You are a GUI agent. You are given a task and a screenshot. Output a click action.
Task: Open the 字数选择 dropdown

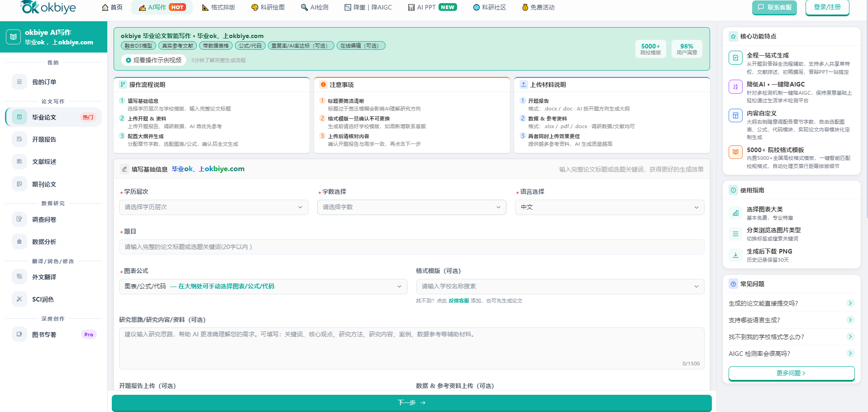[x=412, y=207]
